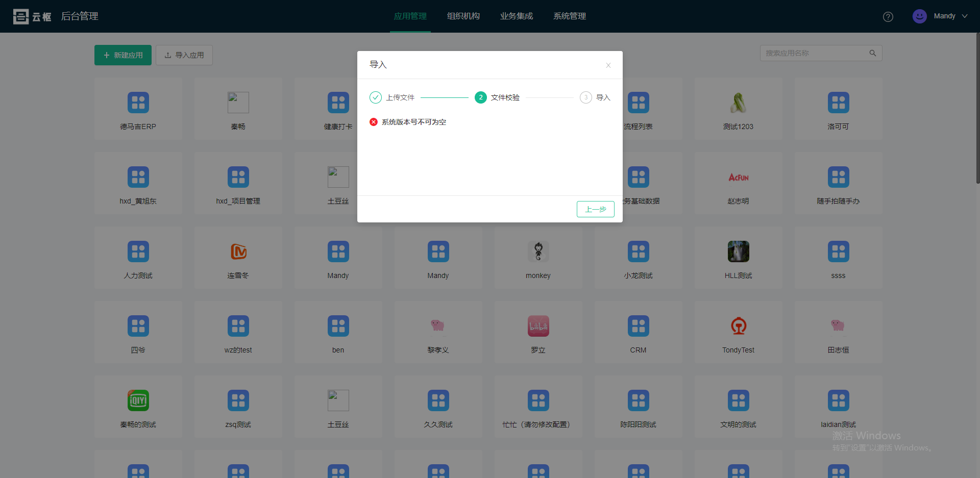Click the red error icon beside 系统版本号不可为空
980x478 pixels.
tap(374, 122)
